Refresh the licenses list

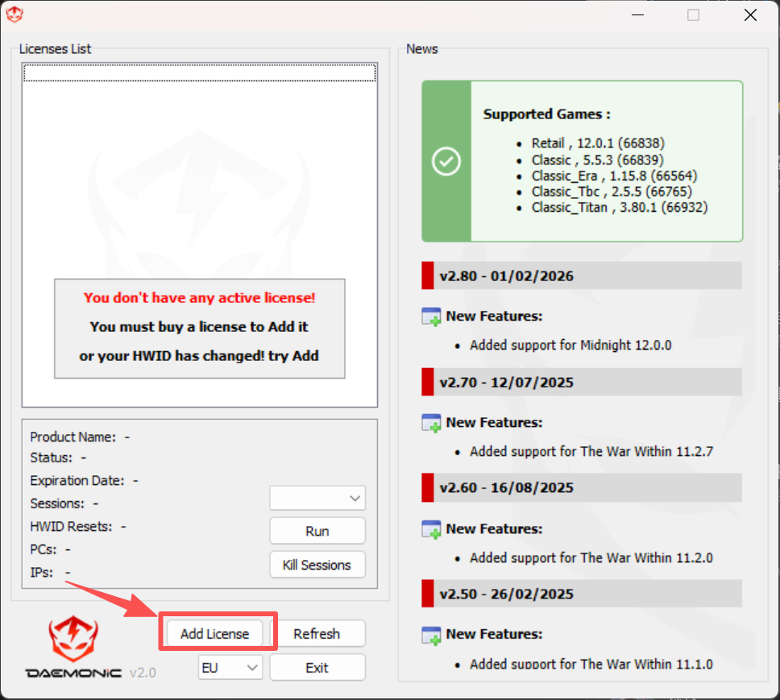click(x=317, y=633)
